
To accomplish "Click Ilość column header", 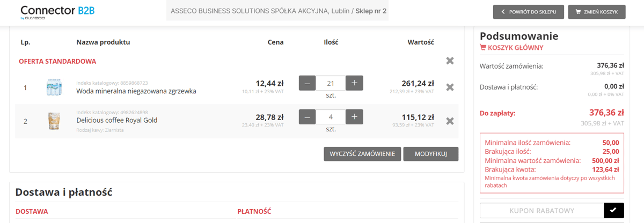I will (x=331, y=42).
